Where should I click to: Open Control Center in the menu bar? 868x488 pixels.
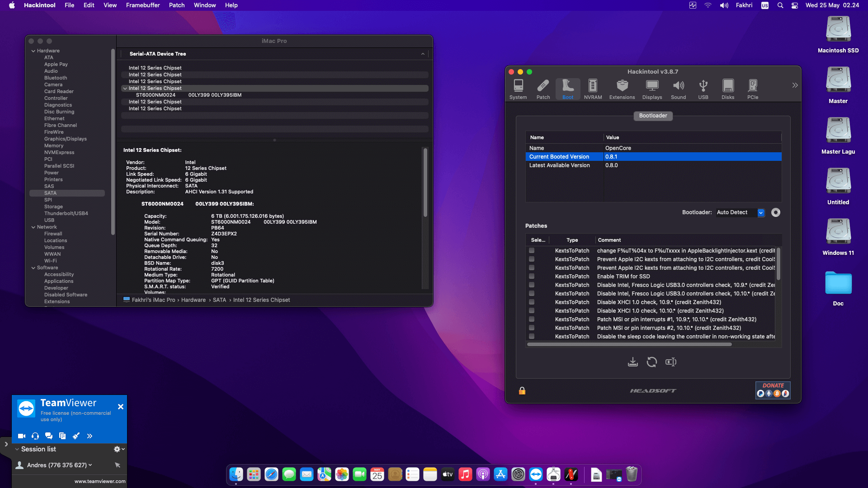795,5
